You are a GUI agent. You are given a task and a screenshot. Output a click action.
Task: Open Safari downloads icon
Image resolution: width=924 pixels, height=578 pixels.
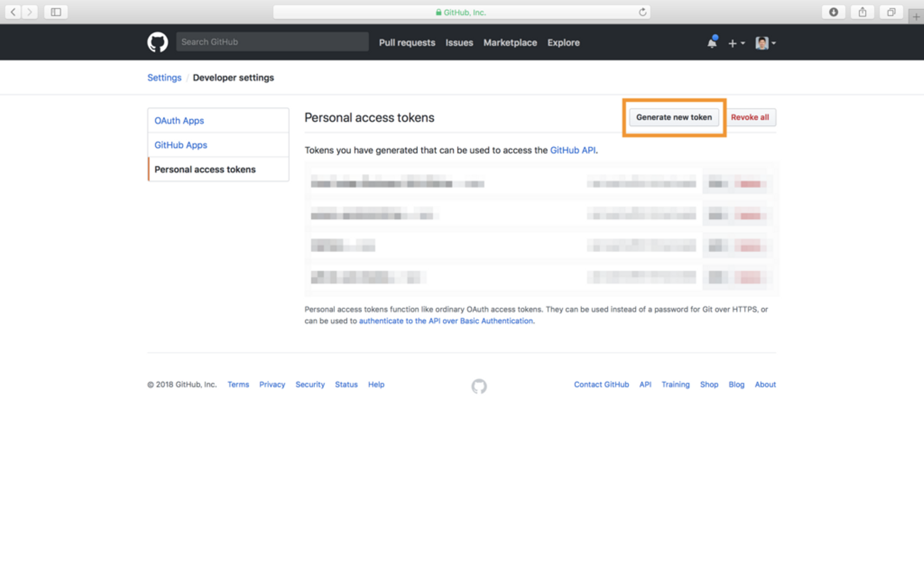[x=834, y=12]
